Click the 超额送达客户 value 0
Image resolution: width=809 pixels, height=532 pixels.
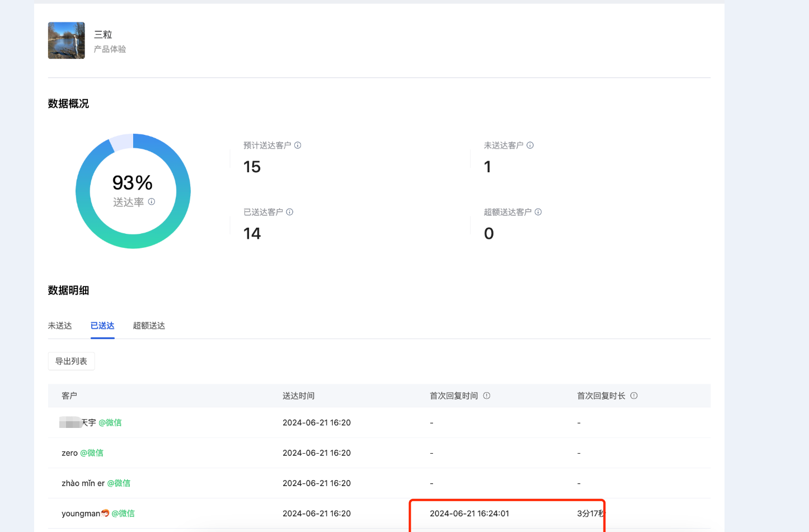click(489, 233)
